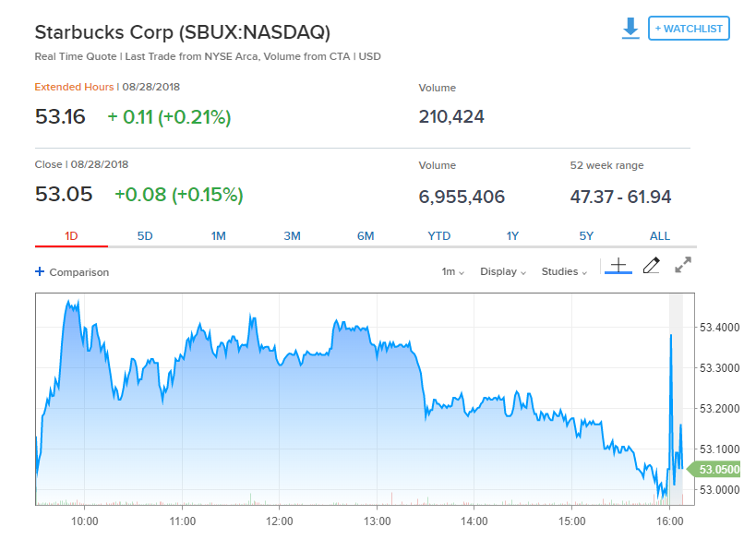Show ALL historical data tab
Screen dimensions: 756x539
click(660, 236)
